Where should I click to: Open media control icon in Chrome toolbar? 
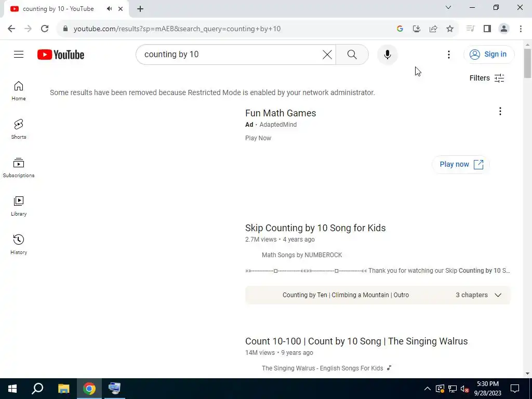470,29
